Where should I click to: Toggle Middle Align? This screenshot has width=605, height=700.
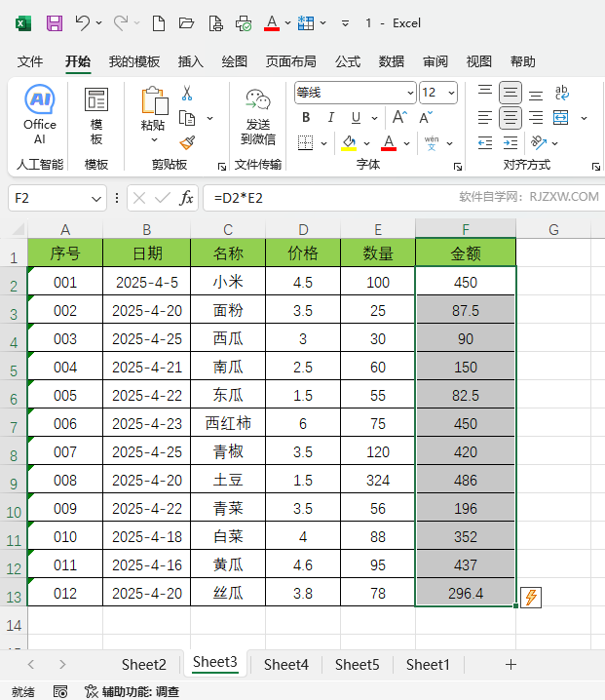pos(510,93)
